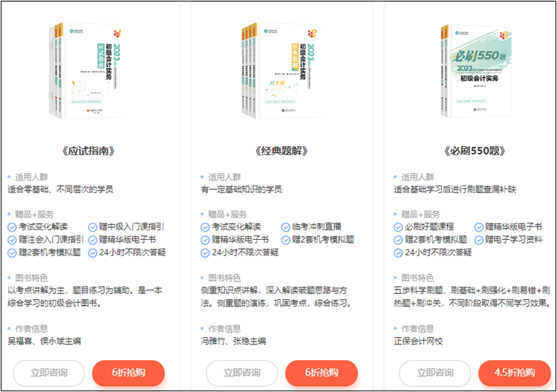Click 图书特色 heading in 《经典题解》 card

(224, 278)
